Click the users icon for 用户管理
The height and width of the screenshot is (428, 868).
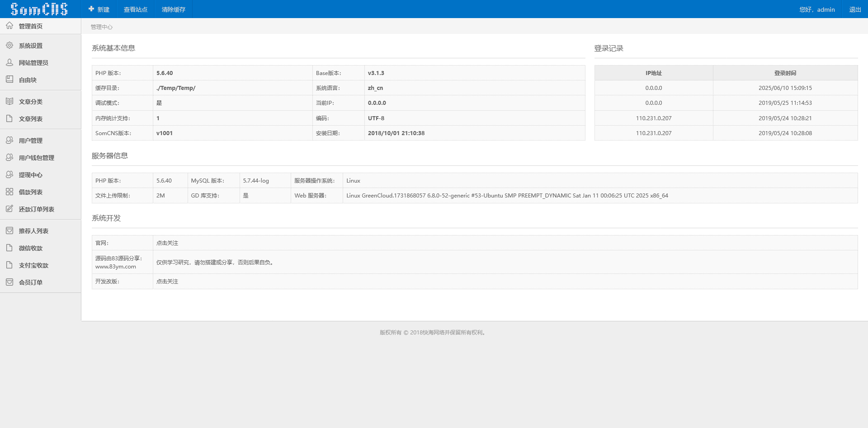9,140
